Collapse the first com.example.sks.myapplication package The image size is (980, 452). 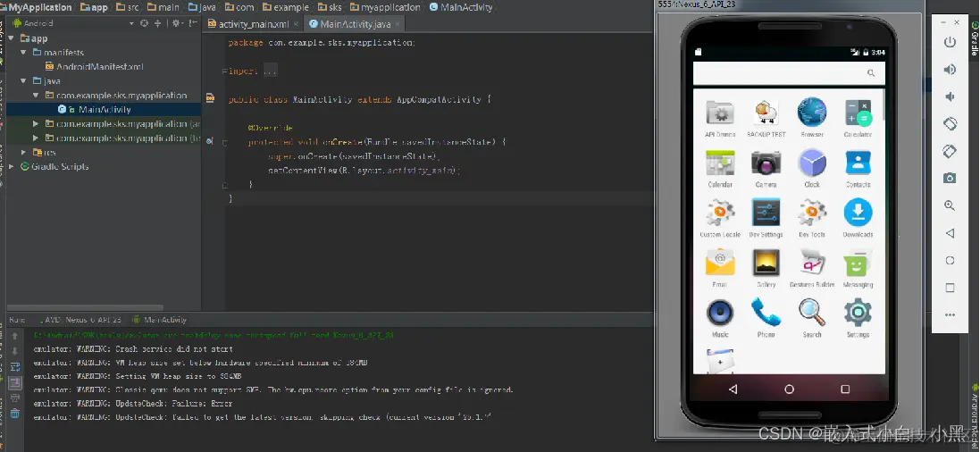[36, 95]
